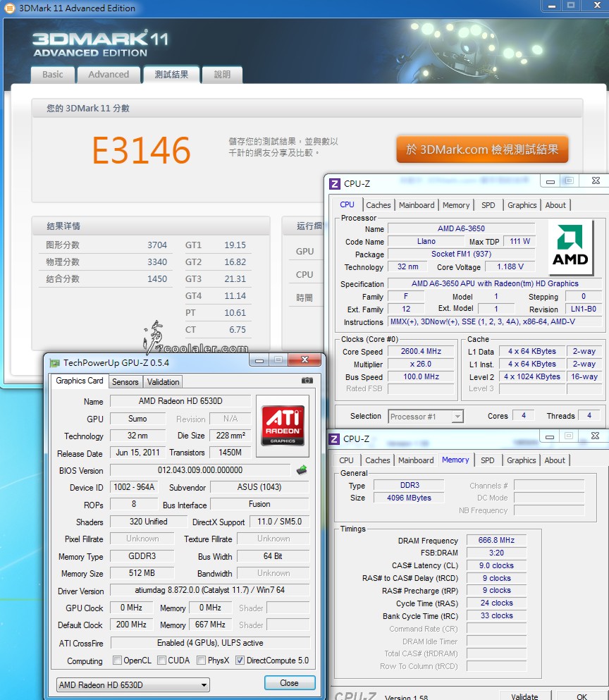Select the 測試結果 tab
The image size is (609, 700).
[x=171, y=75]
